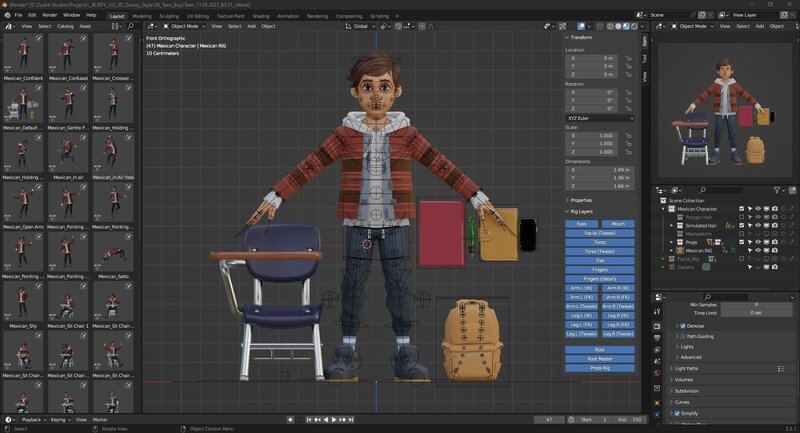800x433 pixels.
Task: Click the search magnifier in asset browser
Action: [x=130, y=26]
